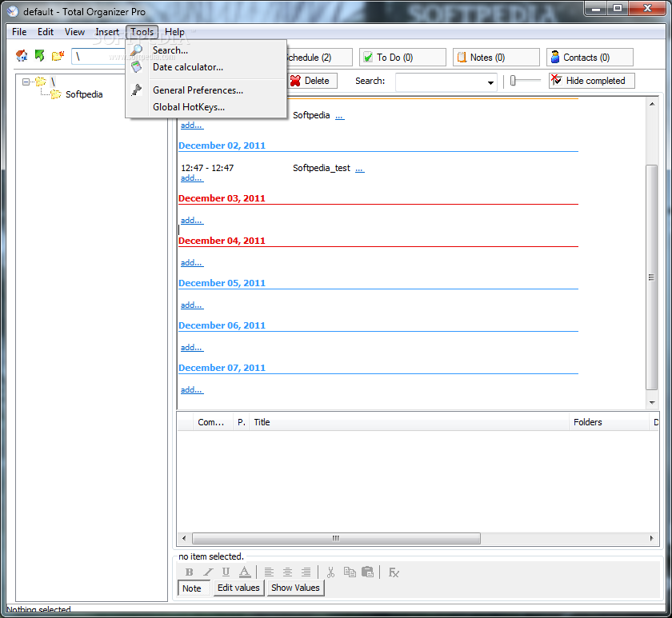Click the new folder toolbar icon
672x618 pixels.
point(58,56)
